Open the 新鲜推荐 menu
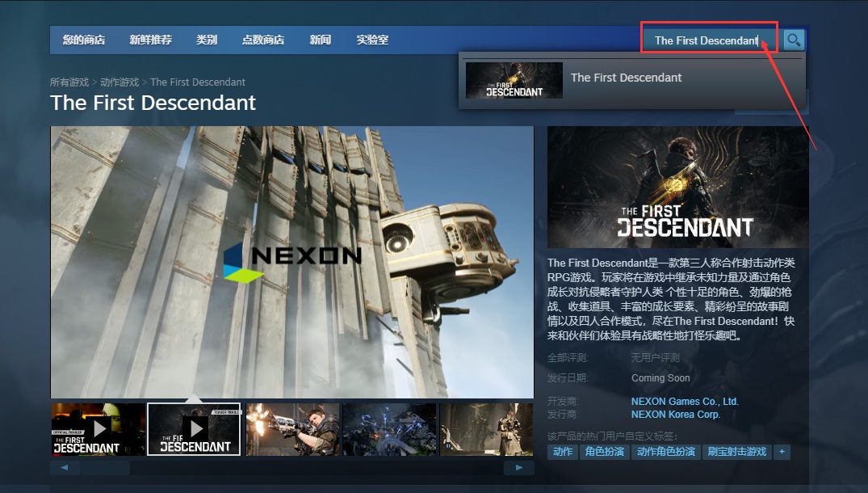Viewport: 868px width, 493px height. (x=150, y=40)
